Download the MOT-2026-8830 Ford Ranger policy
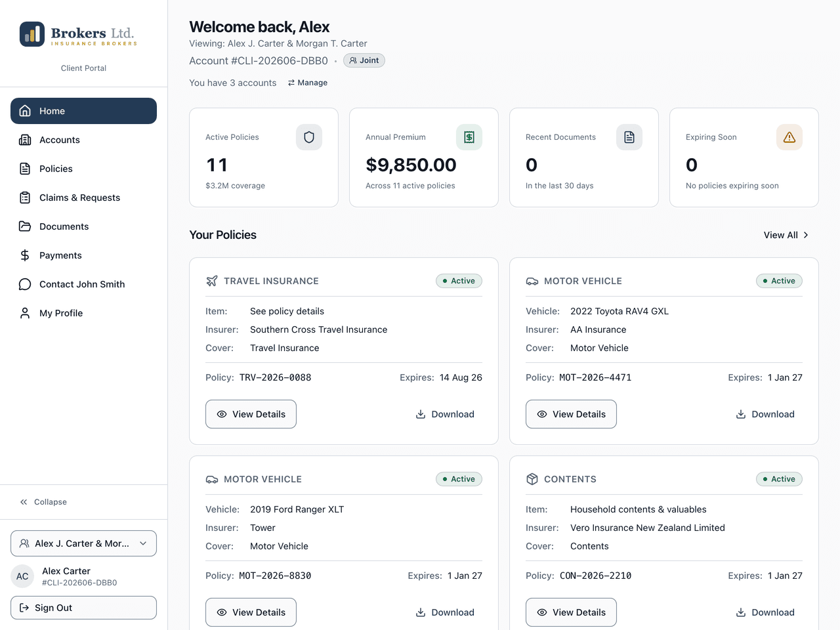 coord(445,612)
